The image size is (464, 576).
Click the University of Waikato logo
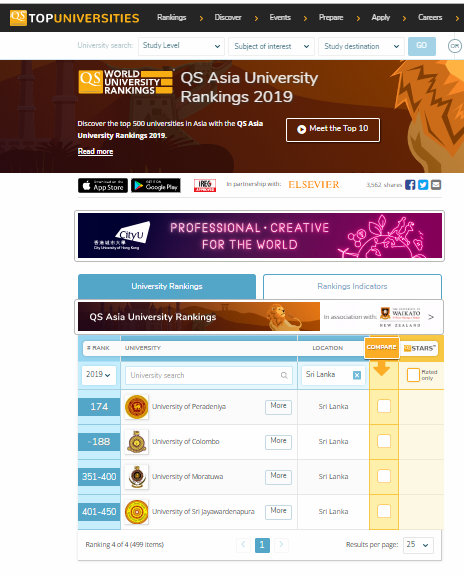400,317
